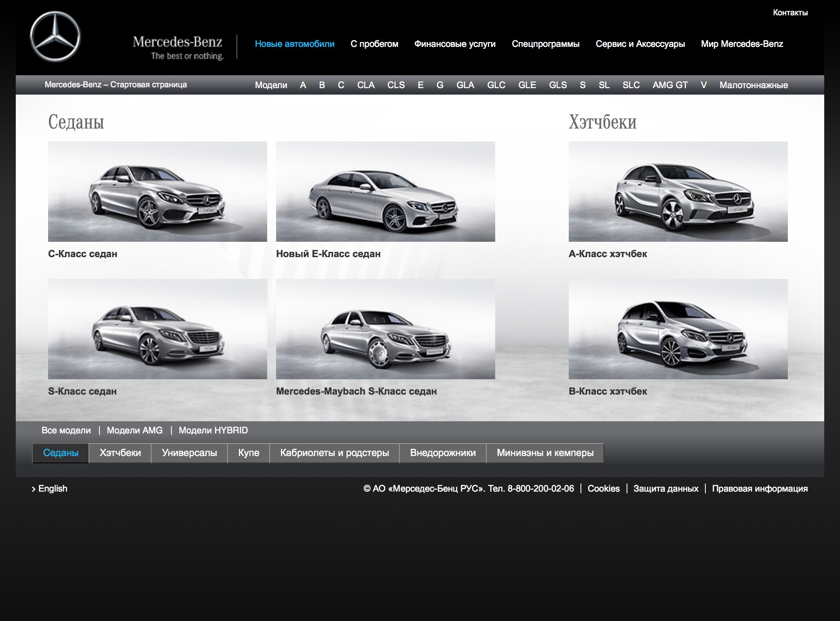The height and width of the screenshot is (621, 840).
Task: Click the B-Класс хэтчбек car picture
Action: pyautogui.click(x=678, y=329)
